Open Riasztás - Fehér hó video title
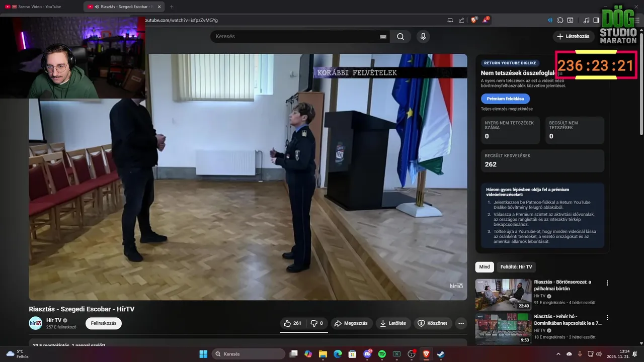Viewport: 644px width, 362px height. click(x=568, y=320)
